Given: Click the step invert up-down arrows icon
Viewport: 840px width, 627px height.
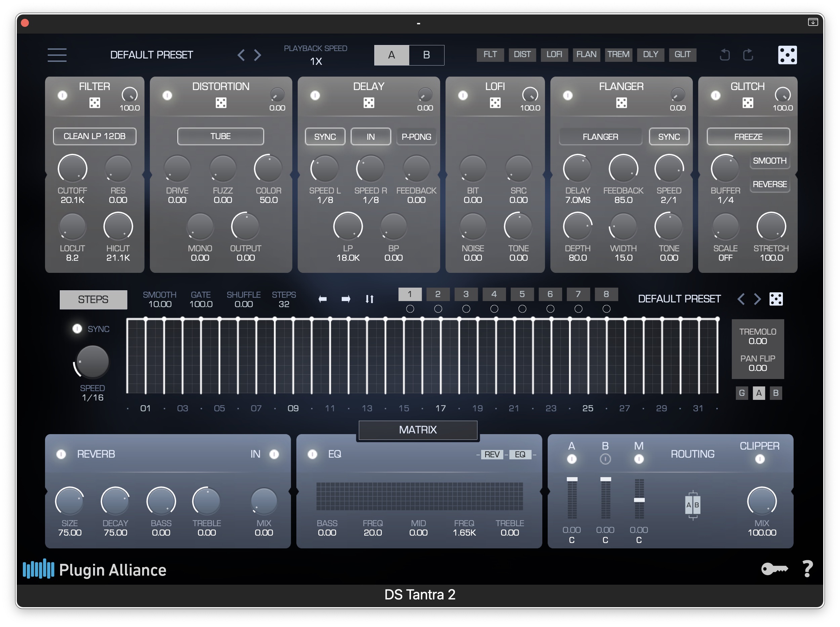Looking at the screenshot, I should coord(369,299).
